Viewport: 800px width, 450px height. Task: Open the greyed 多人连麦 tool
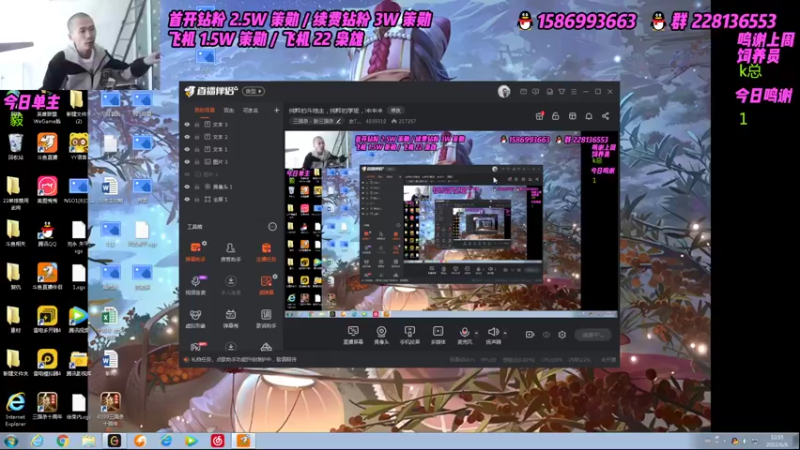pos(231,285)
